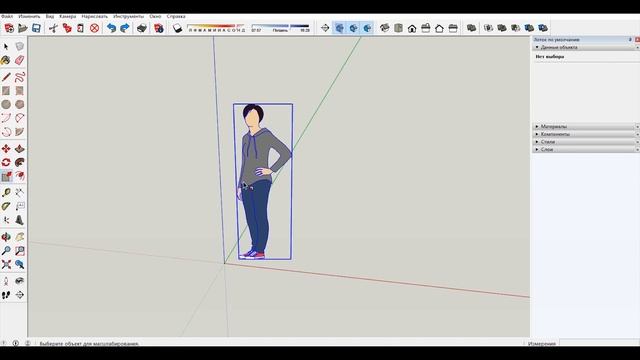Open the Нарисовать menu
Image resolution: width=640 pixels, height=360 pixels.
pyautogui.click(x=95, y=16)
